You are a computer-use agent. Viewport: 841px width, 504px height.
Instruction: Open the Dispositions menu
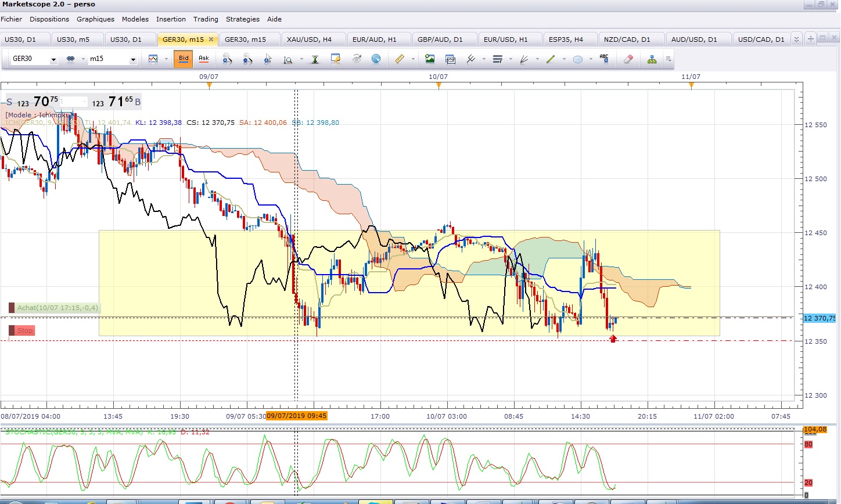point(49,19)
